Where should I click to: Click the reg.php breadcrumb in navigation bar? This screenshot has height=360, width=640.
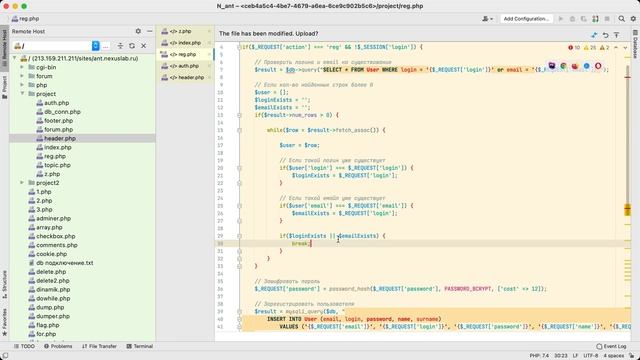click(25, 19)
